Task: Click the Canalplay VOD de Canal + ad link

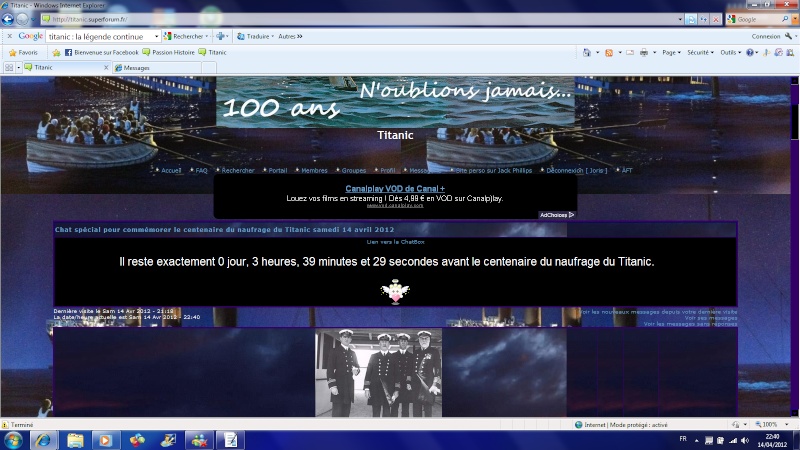Action: [395, 189]
